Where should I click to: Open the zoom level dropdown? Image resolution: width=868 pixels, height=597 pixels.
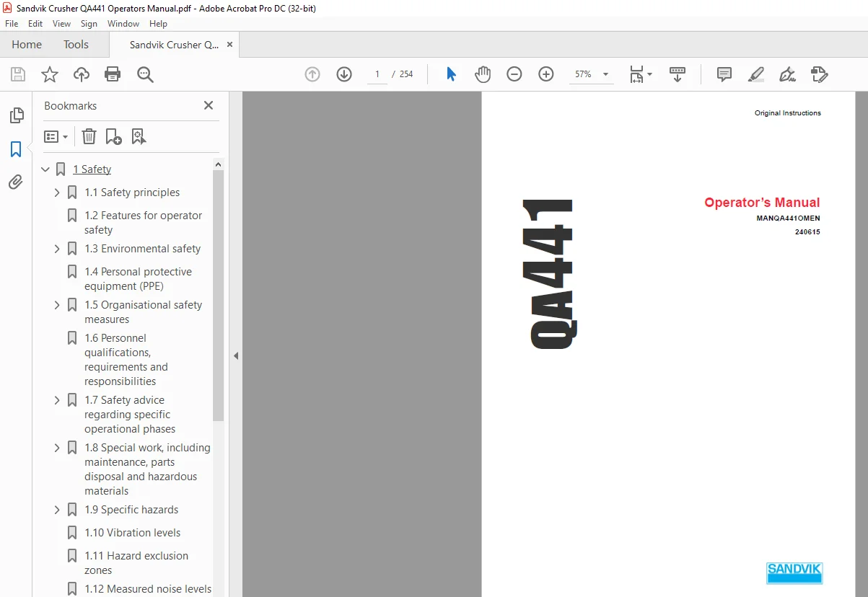click(x=605, y=74)
